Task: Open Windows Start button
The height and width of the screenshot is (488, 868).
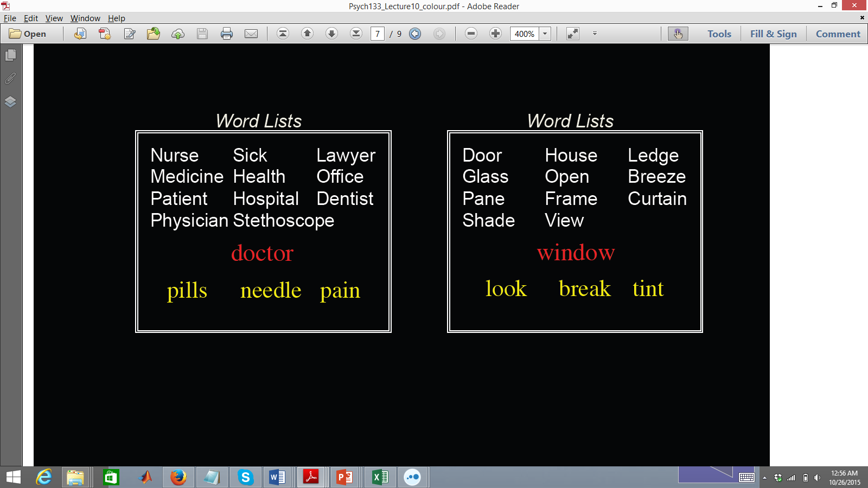Action: [13, 477]
